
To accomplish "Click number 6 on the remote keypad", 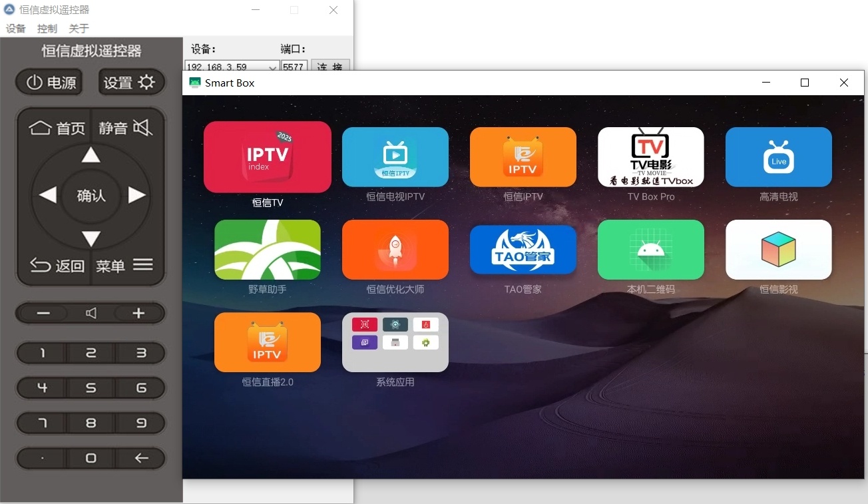I will [140, 388].
